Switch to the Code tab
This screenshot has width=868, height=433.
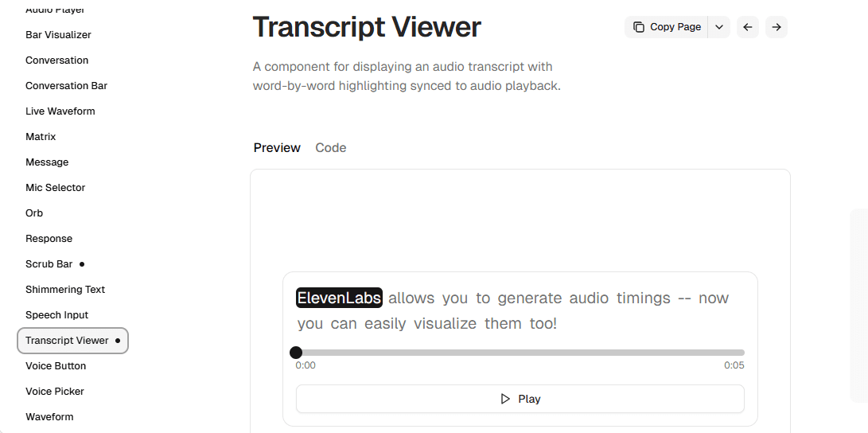tap(330, 147)
